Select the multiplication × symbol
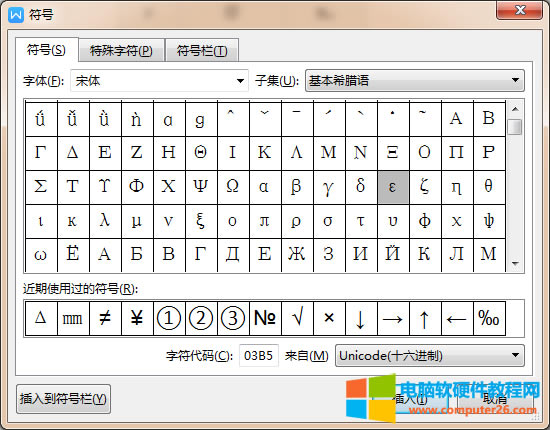The width and height of the screenshot is (550, 430). 329,318
